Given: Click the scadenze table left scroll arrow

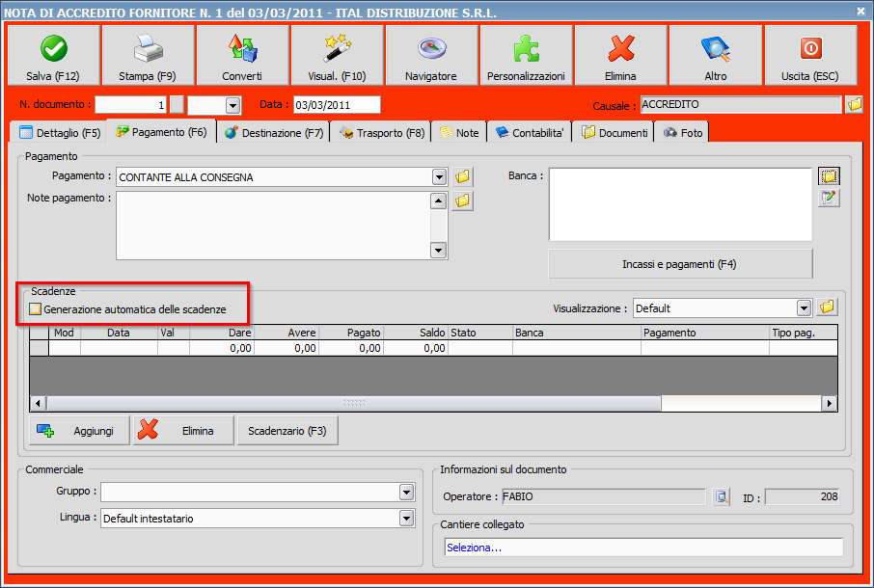Looking at the screenshot, I should [38, 403].
